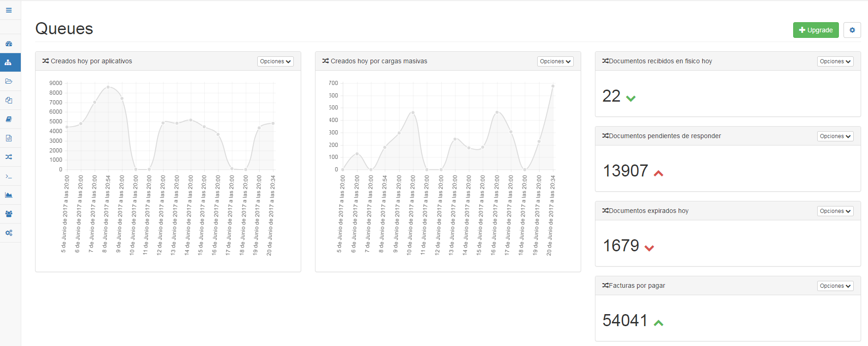Click the gear settings button beside Upgrade
The width and height of the screenshot is (868, 346).
pos(852,30)
